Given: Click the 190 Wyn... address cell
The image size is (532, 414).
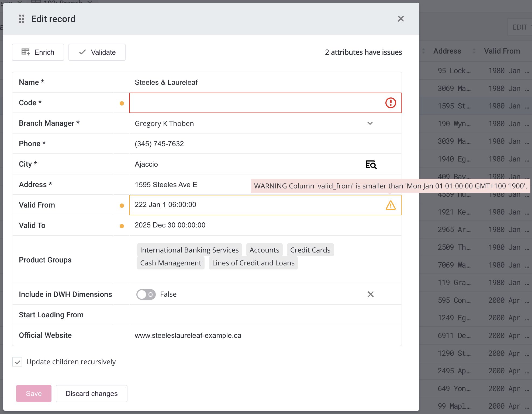Looking at the screenshot, I should [454, 124].
